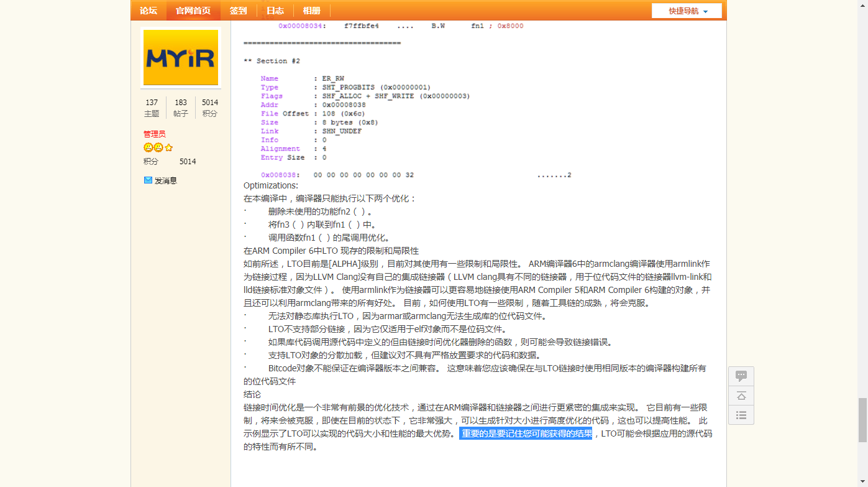The image size is (868, 487).
Task: Click the 'Optimizations:' heading text
Action: [x=271, y=185]
